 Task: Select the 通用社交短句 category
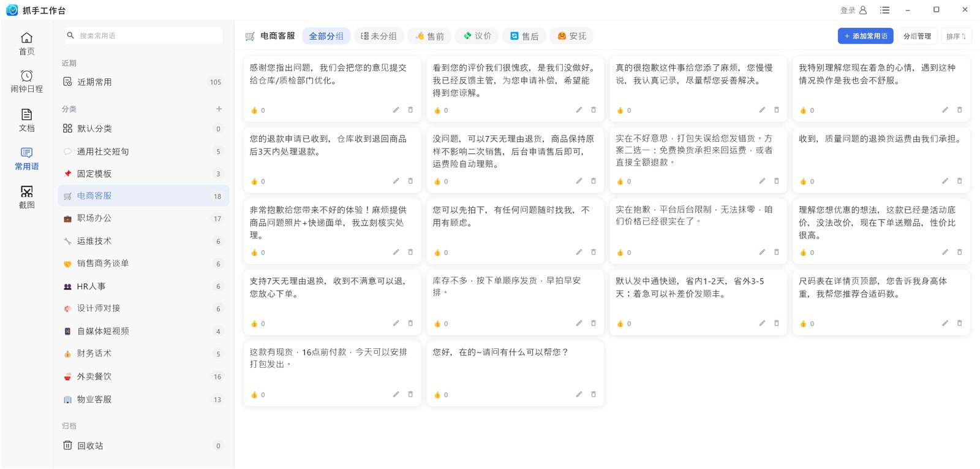tap(144, 151)
